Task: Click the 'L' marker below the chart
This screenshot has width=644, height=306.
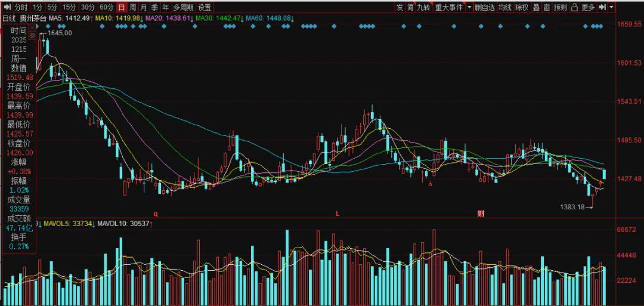Action: tap(337, 213)
